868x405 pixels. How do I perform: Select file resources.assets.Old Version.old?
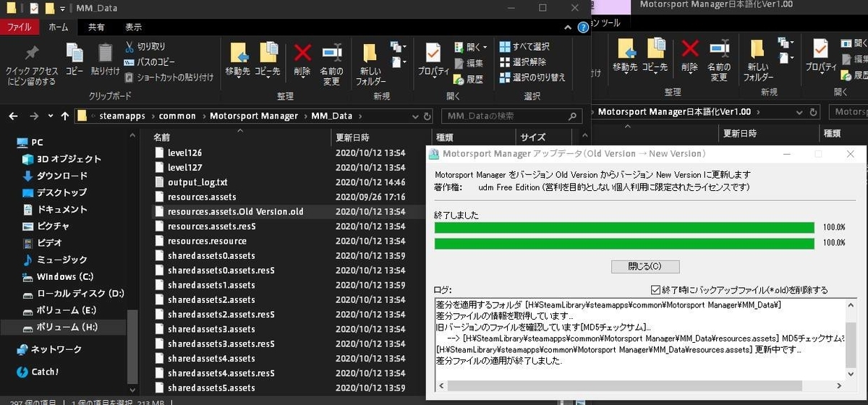pos(236,212)
